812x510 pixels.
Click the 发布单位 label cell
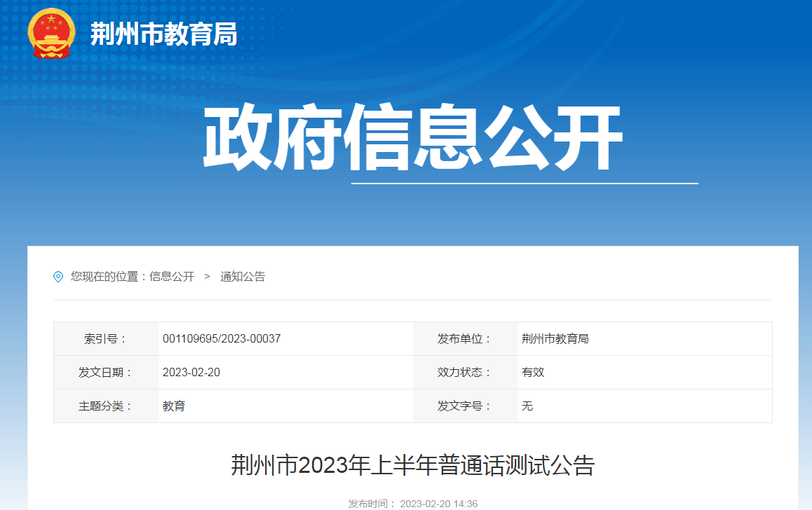click(x=465, y=339)
